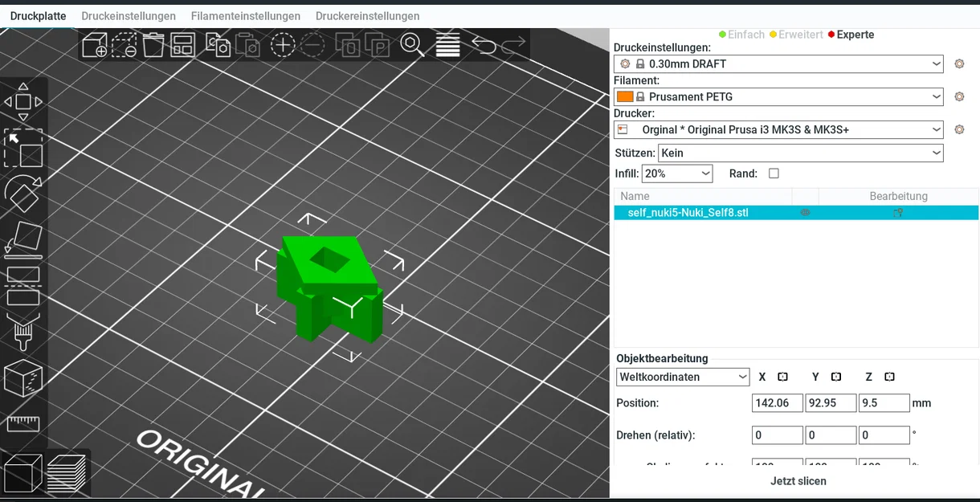Open the Druckeinstellungen tab

[x=129, y=16]
